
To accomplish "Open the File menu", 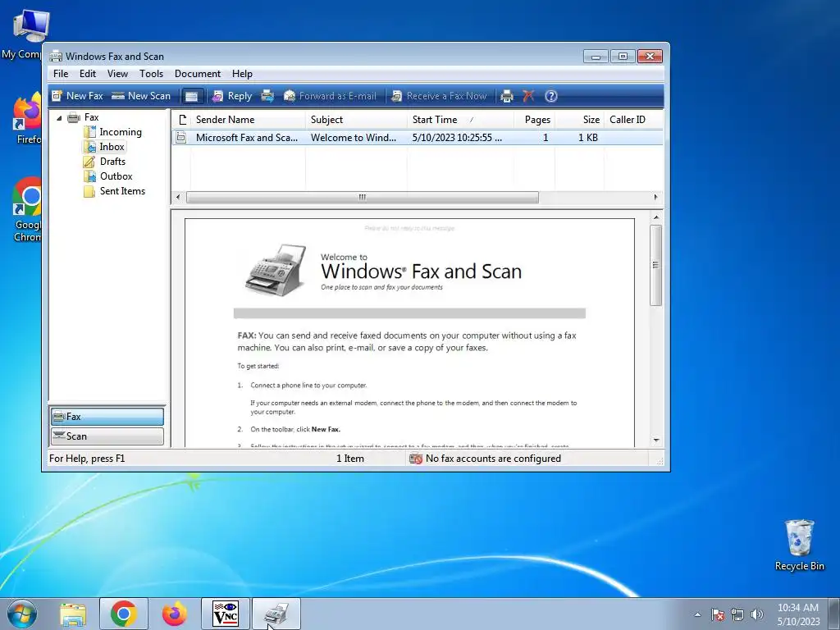I will click(x=61, y=73).
